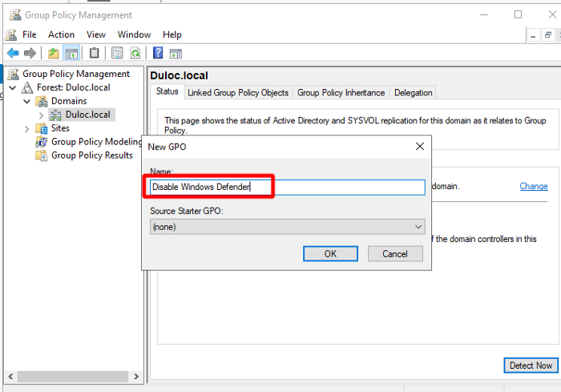Switch to Linked Group Policy Objects tab

tap(238, 93)
